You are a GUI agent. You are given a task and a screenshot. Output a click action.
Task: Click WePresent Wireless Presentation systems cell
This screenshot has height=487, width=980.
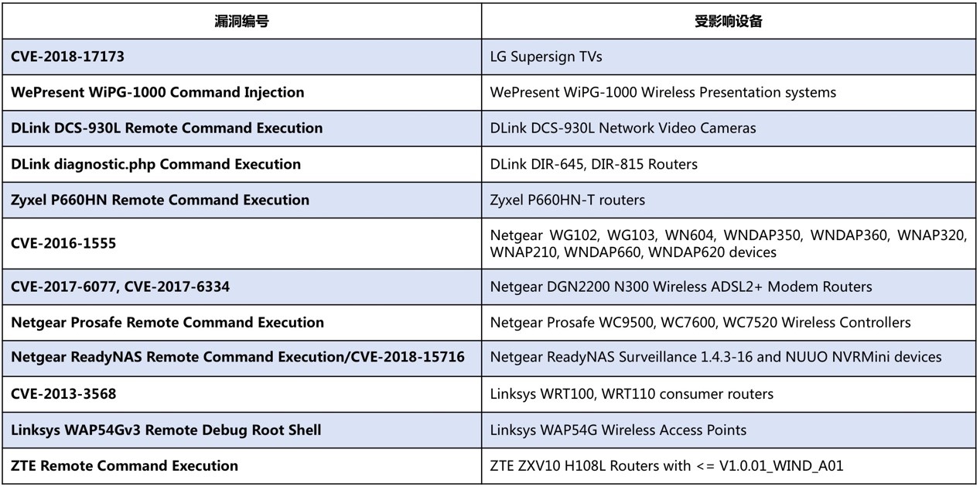pyautogui.click(x=729, y=92)
